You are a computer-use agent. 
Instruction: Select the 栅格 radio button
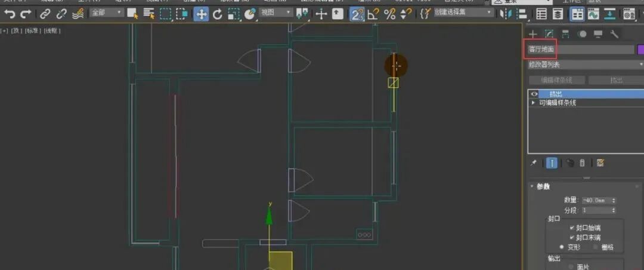[x=595, y=247]
